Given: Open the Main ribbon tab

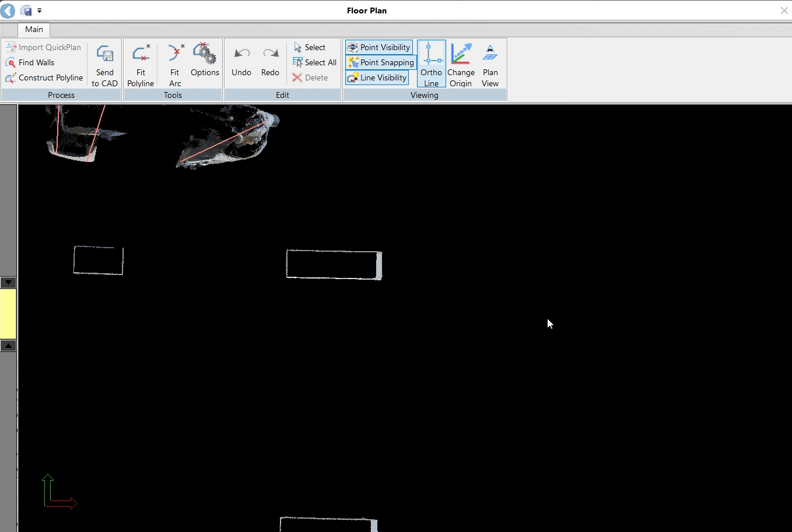Looking at the screenshot, I should click(34, 29).
